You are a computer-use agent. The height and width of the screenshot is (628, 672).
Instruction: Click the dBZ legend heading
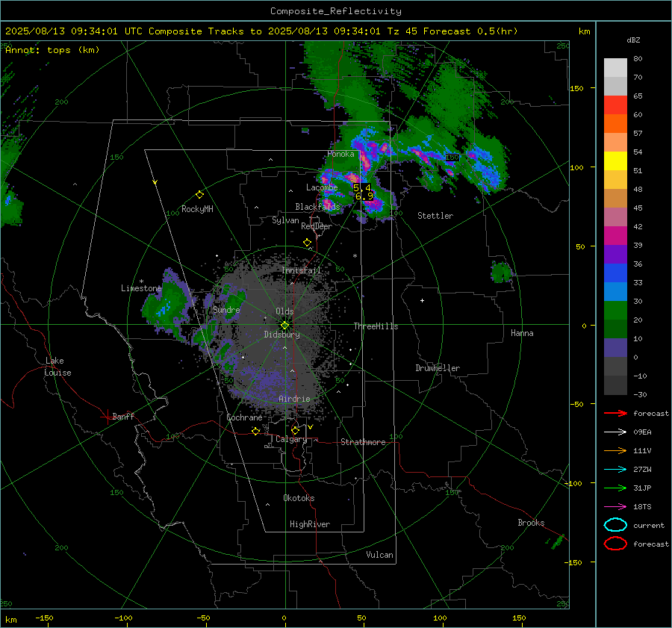(633, 40)
